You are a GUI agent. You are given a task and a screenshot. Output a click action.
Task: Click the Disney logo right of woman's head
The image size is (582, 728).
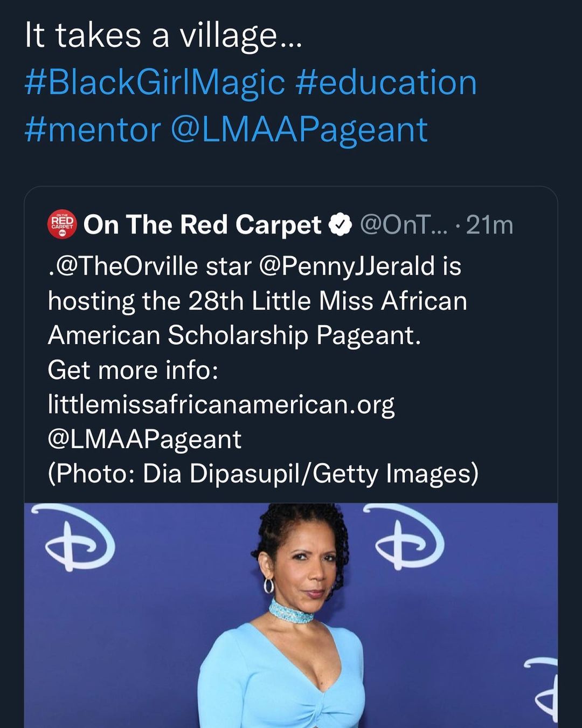(x=404, y=537)
